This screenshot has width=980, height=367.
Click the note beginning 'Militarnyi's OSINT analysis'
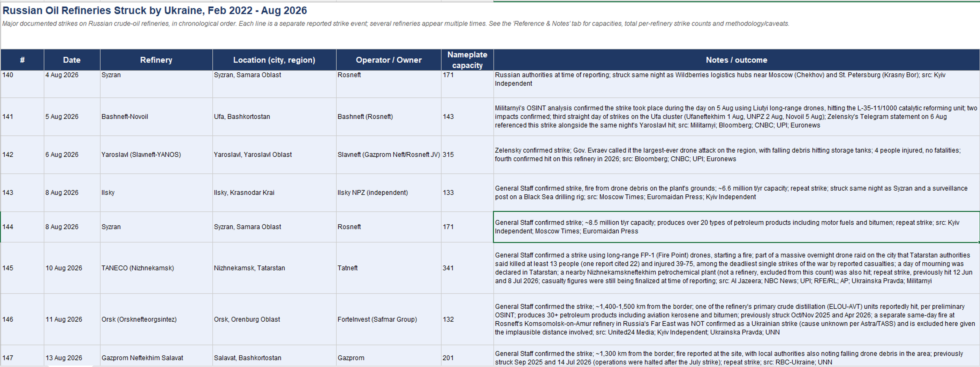click(x=737, y=117)
